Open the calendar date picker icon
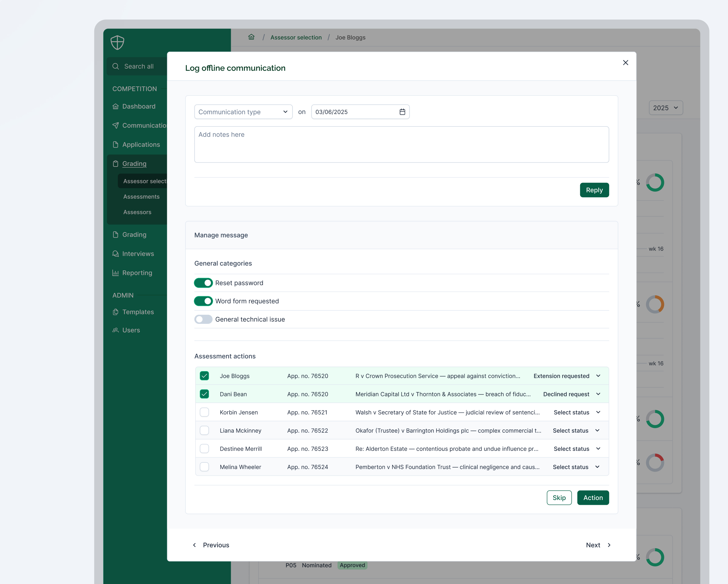Viewport: 728px width, 584px height. [402, 112]
